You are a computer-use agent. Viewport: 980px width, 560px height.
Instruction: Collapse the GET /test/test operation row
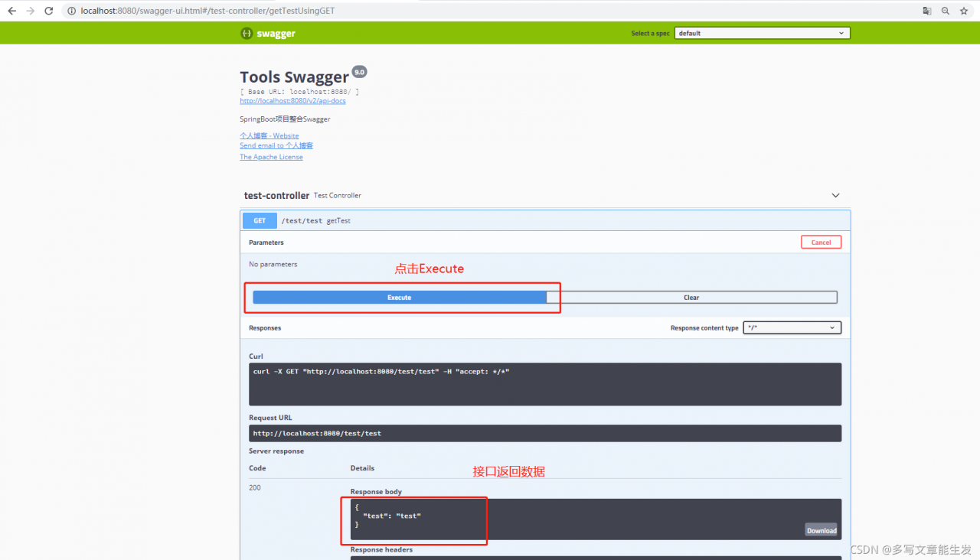[545, 220]
